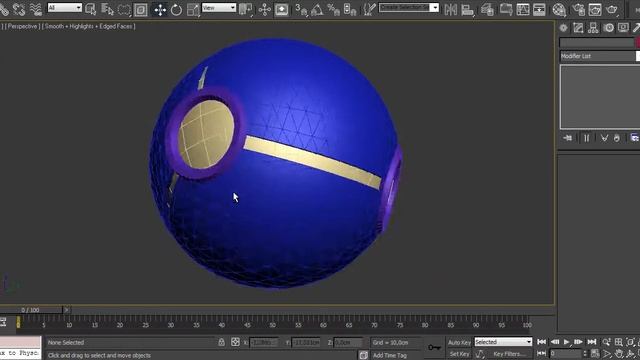Image resolution: width=640 pixels, height=360 pixels.
Task: Click Remove Modifier from the stack icon
Action: 617,138
